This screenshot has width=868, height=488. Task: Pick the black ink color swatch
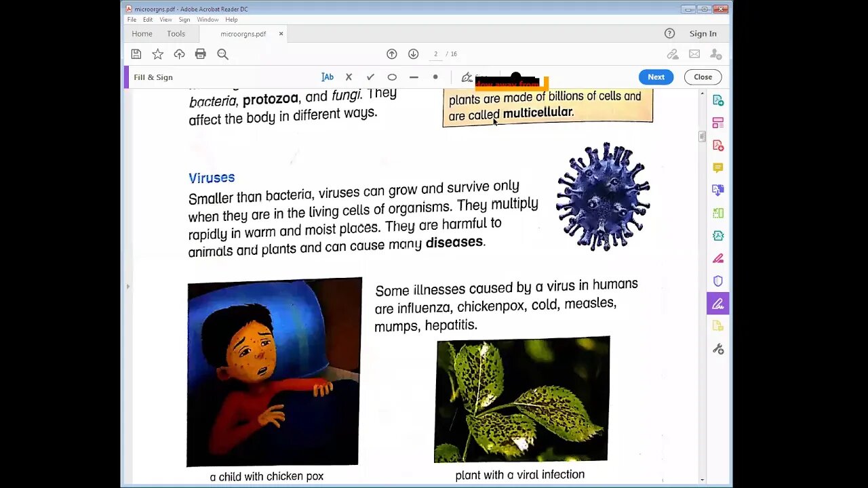pyautogui.click(x=516, y=77)
